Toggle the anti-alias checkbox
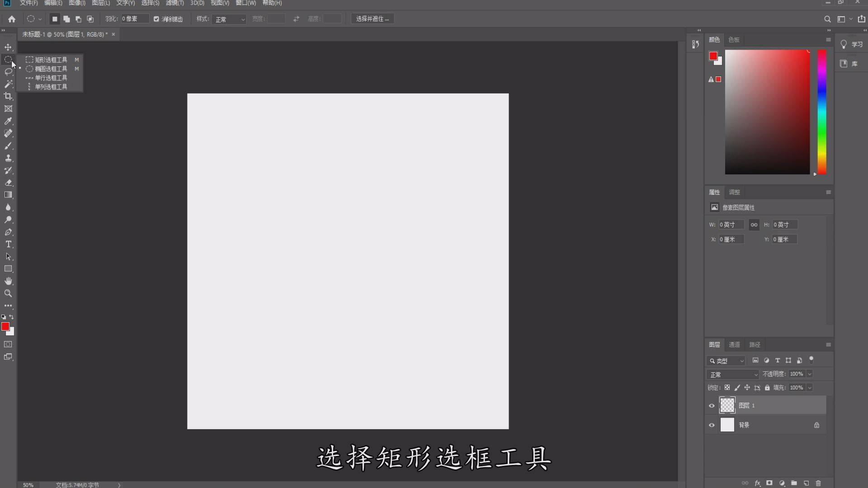 [x=156, y=19]
